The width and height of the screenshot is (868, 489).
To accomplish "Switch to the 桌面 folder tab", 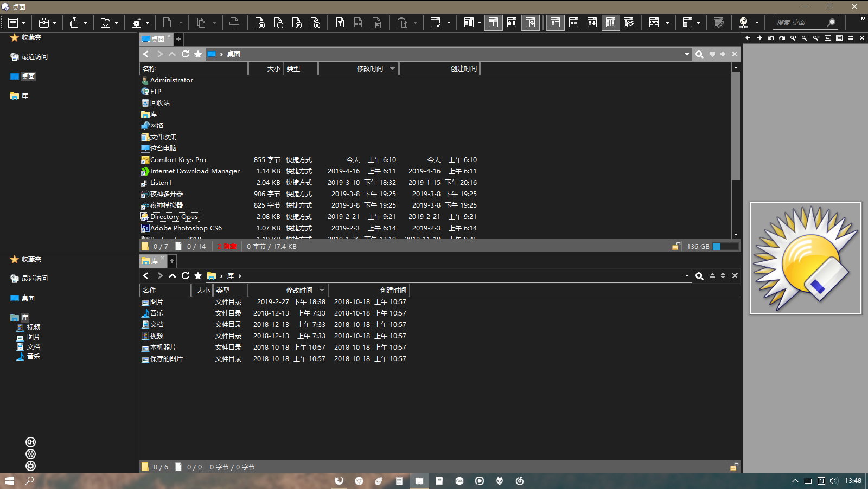I will point(155,39).
